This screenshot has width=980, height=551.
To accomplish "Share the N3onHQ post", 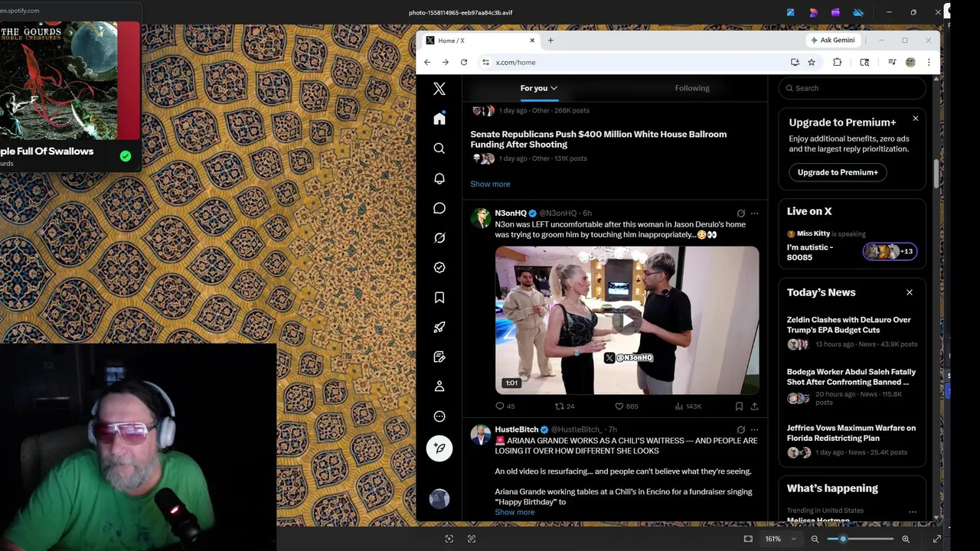I will 754,406.
